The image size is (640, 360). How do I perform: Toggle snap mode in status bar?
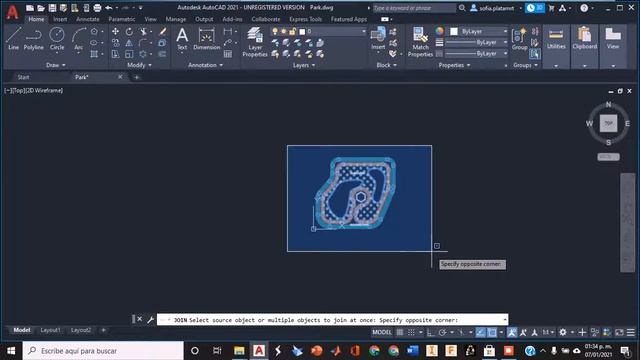[x=411, y=332]
